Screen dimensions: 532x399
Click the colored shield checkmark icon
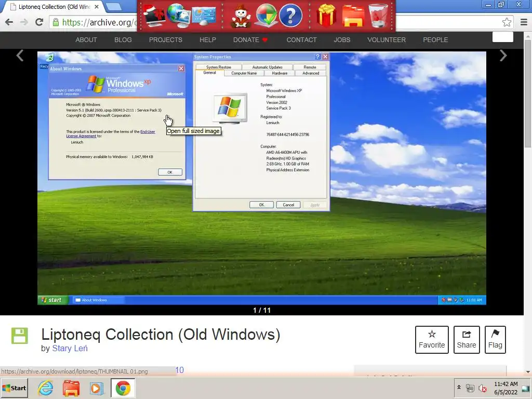point(265,16)
